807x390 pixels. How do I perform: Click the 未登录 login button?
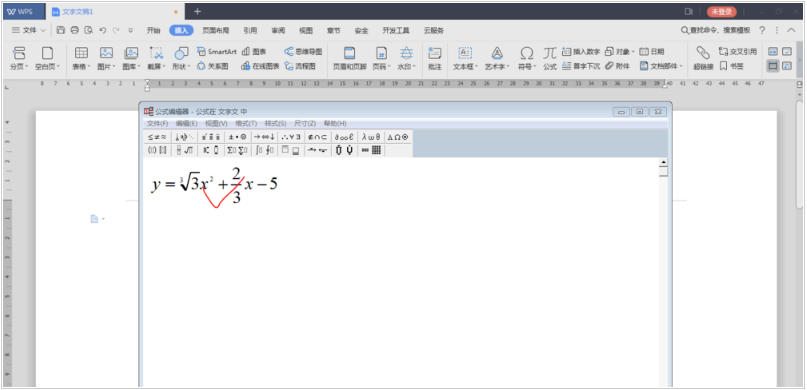click(x=722, y=11)
